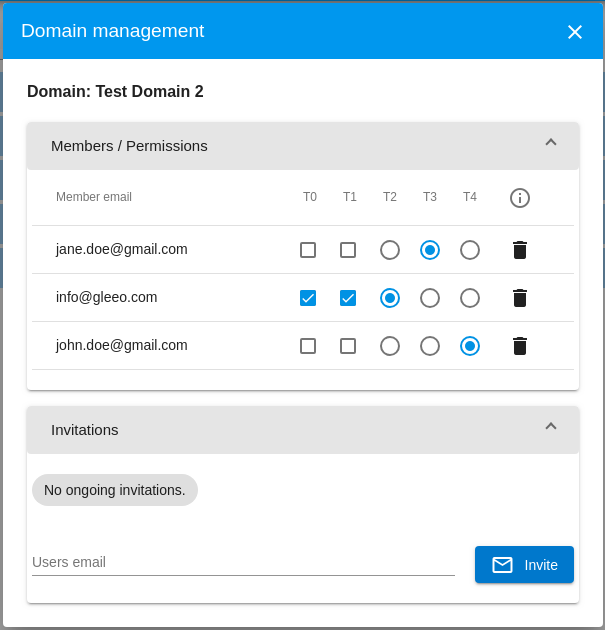The image size is (605, 630).
Task: Choose T2 radio for john.doe@gmail.com
Action: point(390,346)
